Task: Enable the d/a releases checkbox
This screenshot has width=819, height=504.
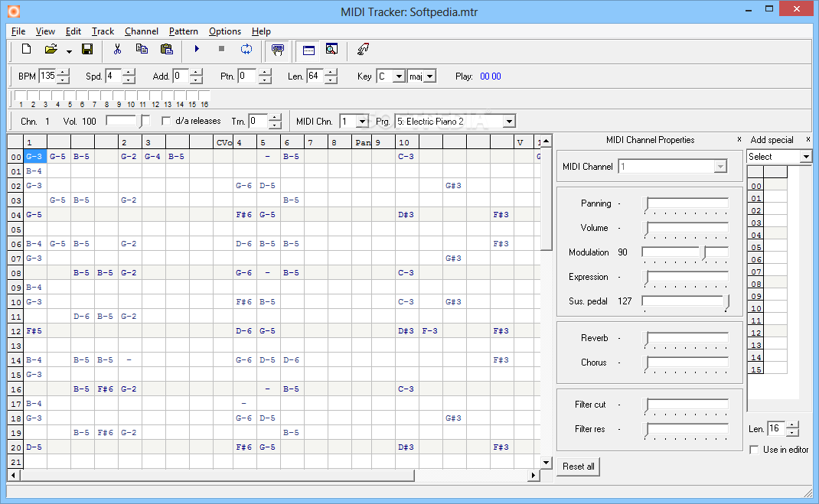Action: 166,121
